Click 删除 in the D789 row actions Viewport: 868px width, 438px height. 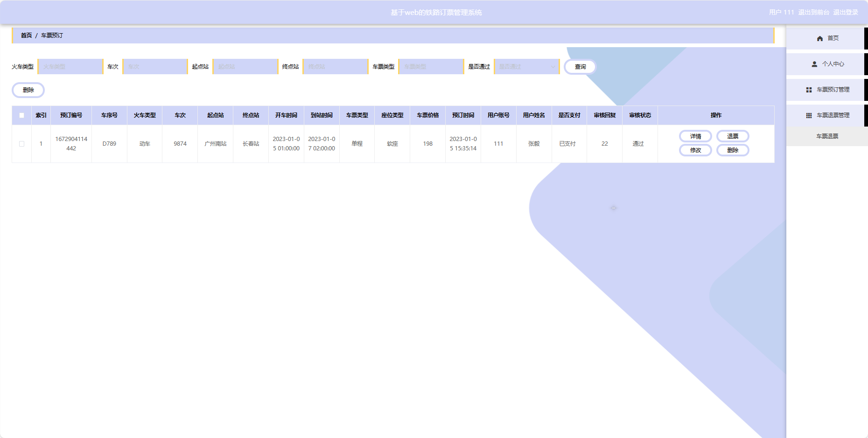coord(733,150)
